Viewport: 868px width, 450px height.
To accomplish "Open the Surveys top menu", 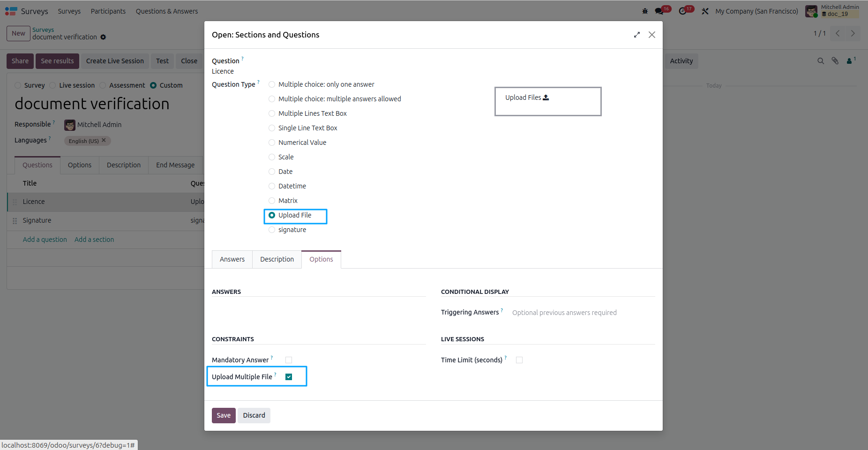I will (69, 11).
